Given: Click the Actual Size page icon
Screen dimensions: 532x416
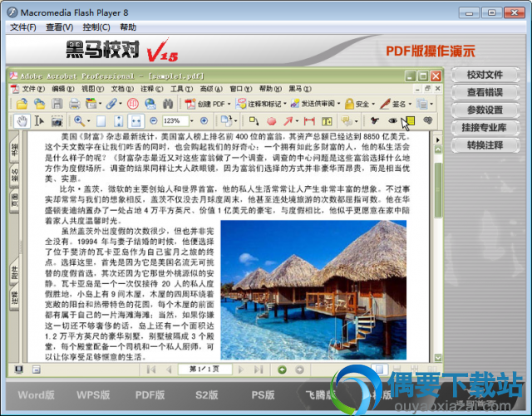Looking at the screenshot, I should [x=101, y=121].
